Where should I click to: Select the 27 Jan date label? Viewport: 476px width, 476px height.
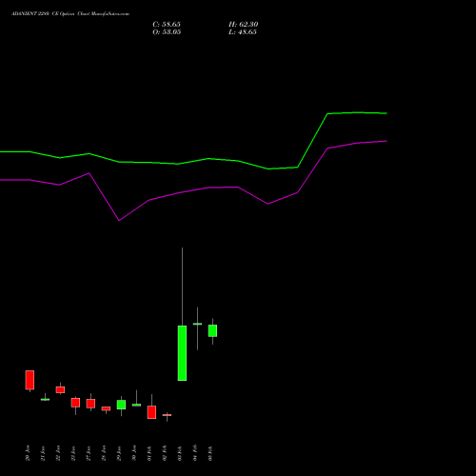(89, 453)
